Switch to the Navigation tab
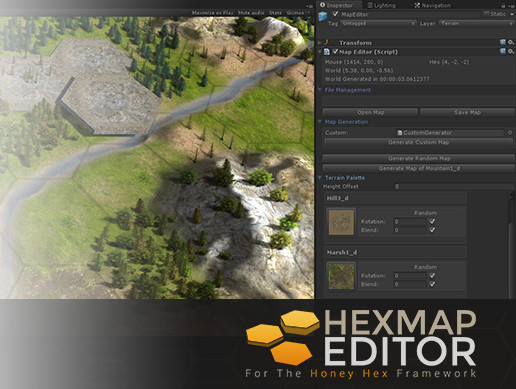Viewport: 516px width, 389px height. tap(432, 5)
